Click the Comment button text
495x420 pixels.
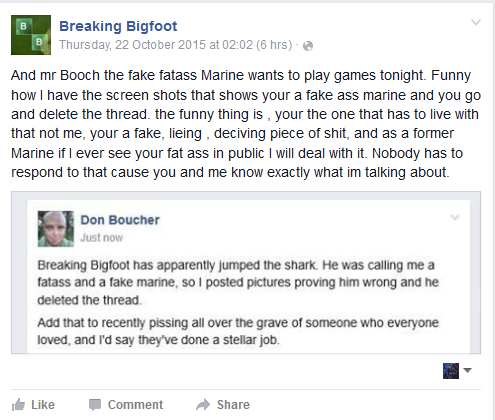point(135,405)
